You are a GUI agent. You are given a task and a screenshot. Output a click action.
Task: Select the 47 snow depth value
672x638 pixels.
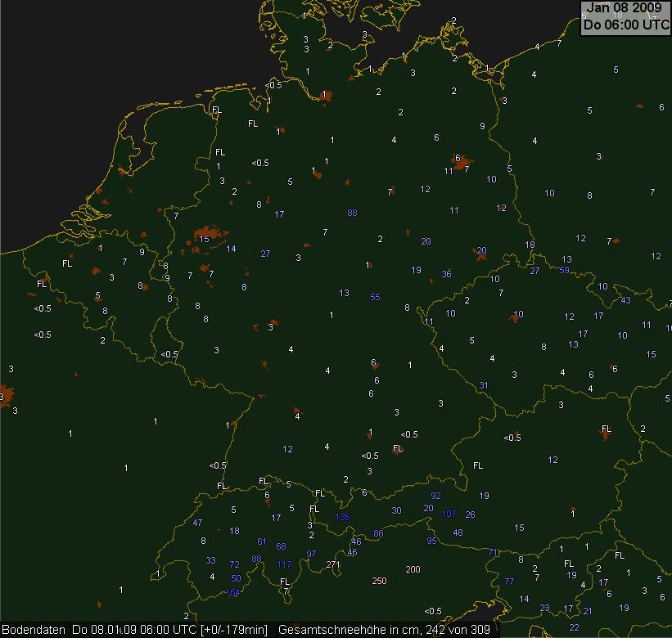[197, 523]
